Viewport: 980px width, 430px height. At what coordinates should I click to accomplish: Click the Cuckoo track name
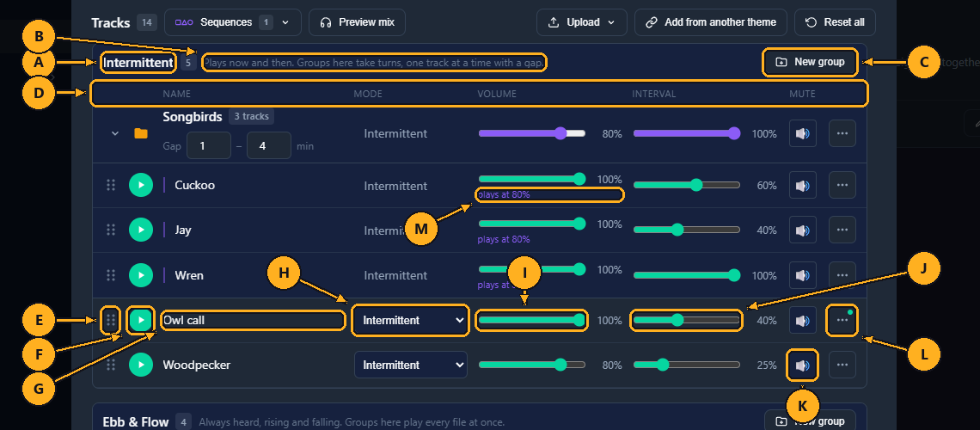click(196, 185)
